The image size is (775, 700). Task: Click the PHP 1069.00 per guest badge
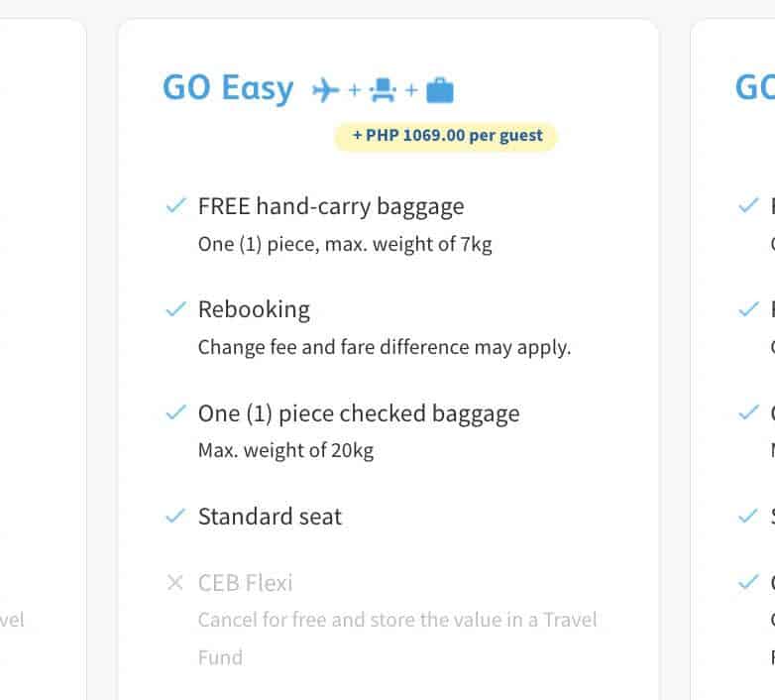click(446, 136)
